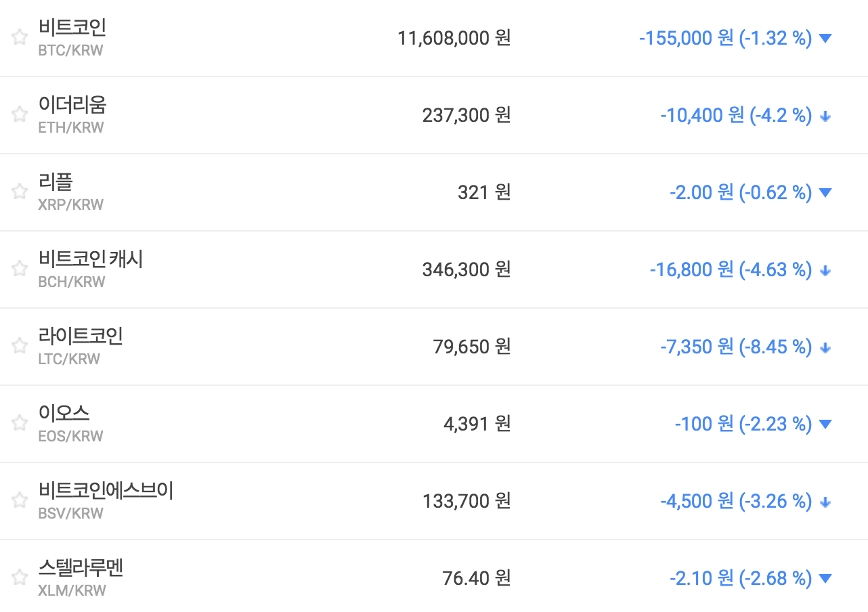Image resolution: width=868 pixels, height=612 pixels.
Task: Toggle favorite star for 이더리움
Action: [x=20, y=114]
